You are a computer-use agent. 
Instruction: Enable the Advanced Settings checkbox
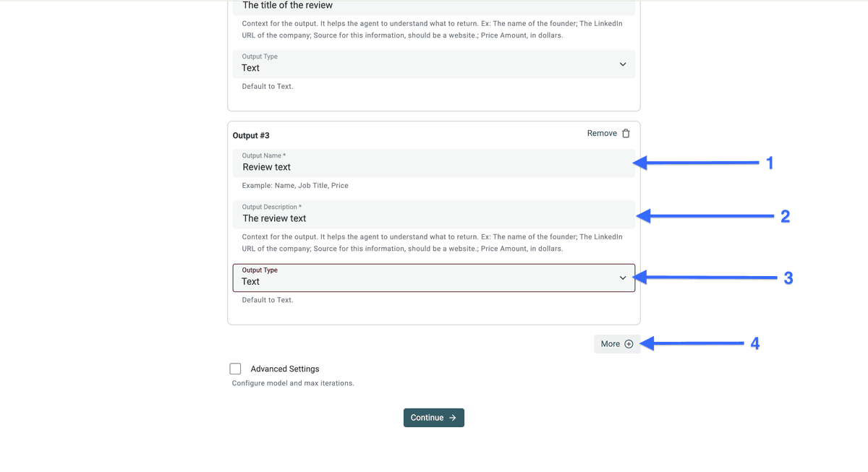(235, 369)
